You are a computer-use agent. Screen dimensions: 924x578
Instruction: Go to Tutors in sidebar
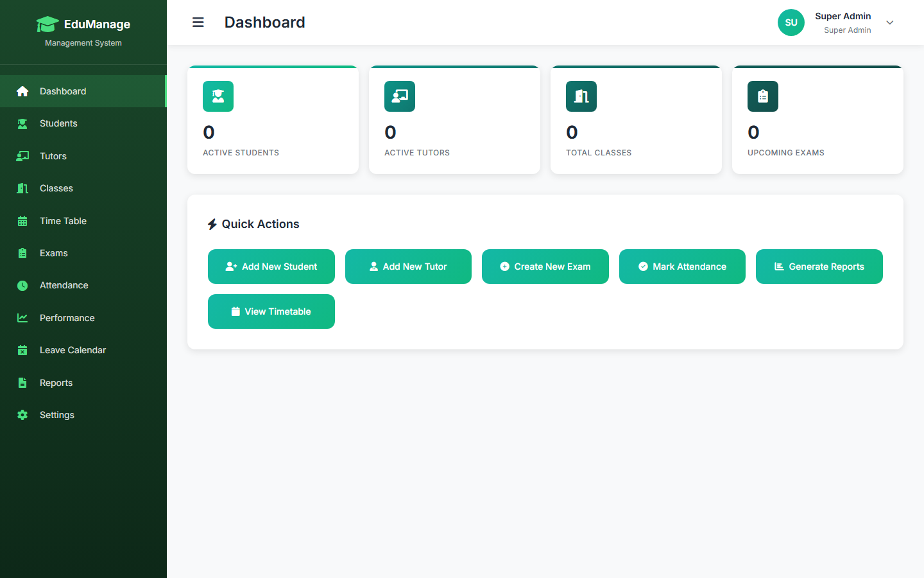coord(83,156)
